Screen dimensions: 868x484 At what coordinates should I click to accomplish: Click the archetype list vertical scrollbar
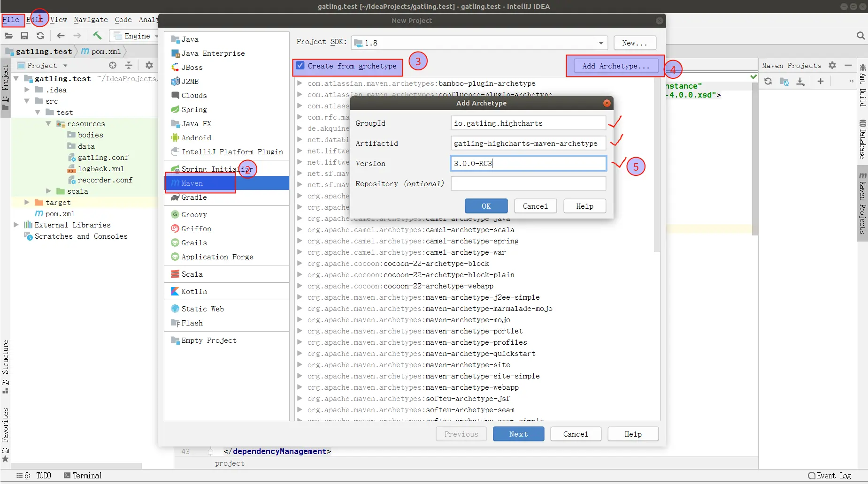coord(657,165)
